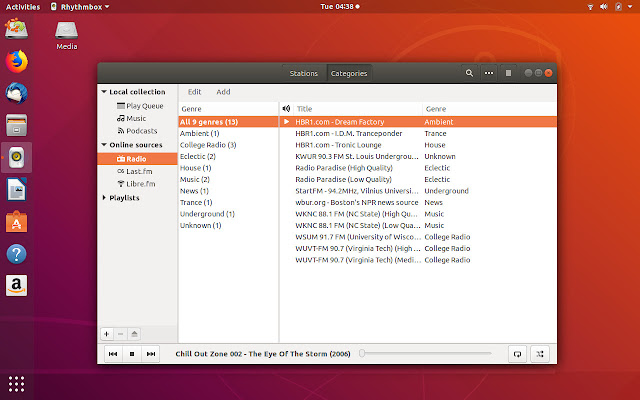The height and width of the screenshot is (400, 640).
Task: Open Music library in sidebar
Action: [x=131, y=118]
